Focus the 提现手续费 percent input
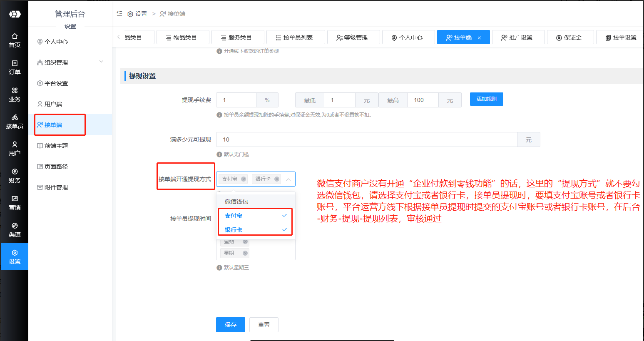Screen dimensions: 644x341 236,100
